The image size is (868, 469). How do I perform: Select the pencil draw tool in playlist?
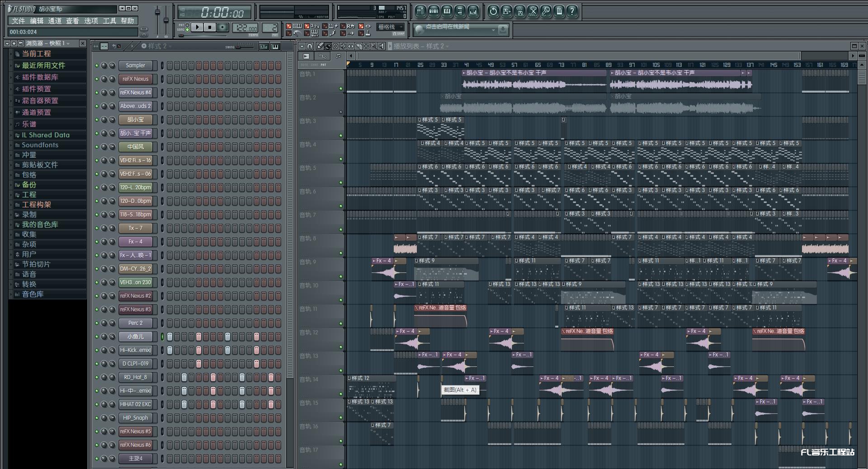(320, 46)
